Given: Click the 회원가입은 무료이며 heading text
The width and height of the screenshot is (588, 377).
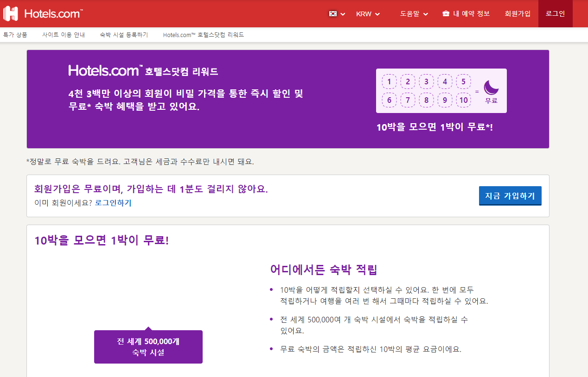Looking at the screenshot, I should [151, 189].
